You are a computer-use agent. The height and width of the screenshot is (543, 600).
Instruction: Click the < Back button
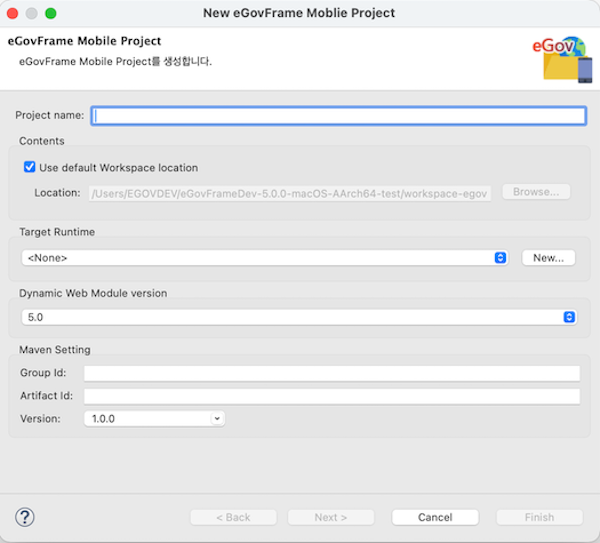point(233,517)
